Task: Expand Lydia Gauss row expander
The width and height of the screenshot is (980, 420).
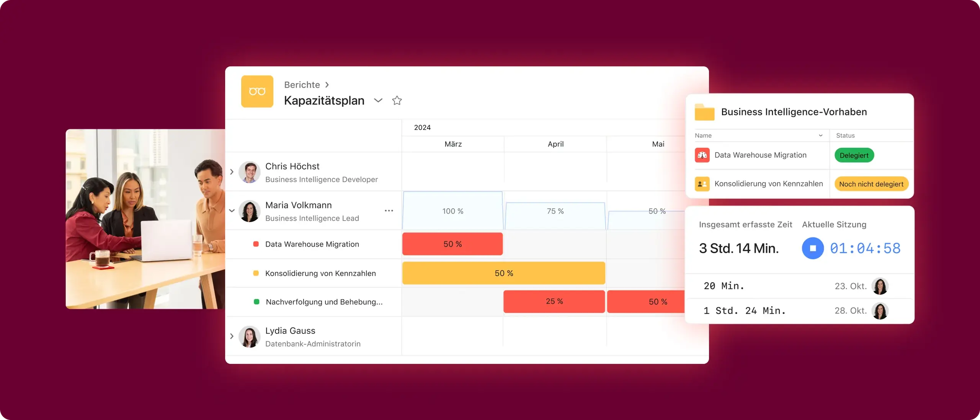Action: 232,336
